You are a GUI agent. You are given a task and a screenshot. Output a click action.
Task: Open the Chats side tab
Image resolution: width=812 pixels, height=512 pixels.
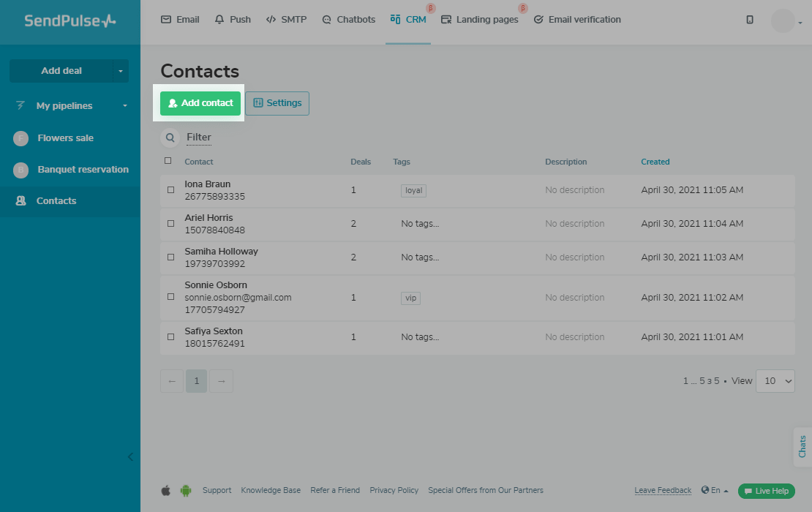802,446
